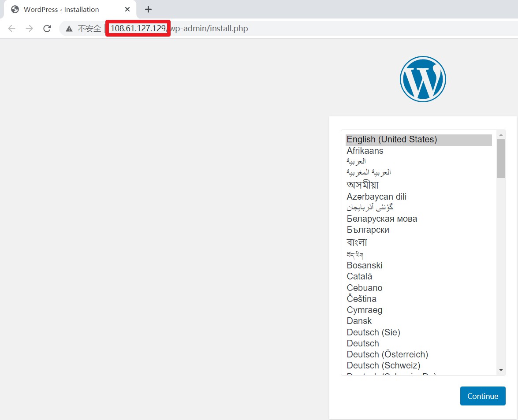Choose Bosanski in the language list
Viewport: 518px width, 420px height.
click(418, 265)
